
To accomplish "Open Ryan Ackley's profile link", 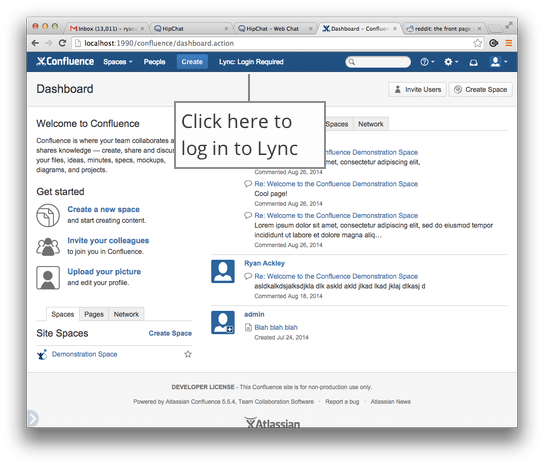I will tap(264, 263).
